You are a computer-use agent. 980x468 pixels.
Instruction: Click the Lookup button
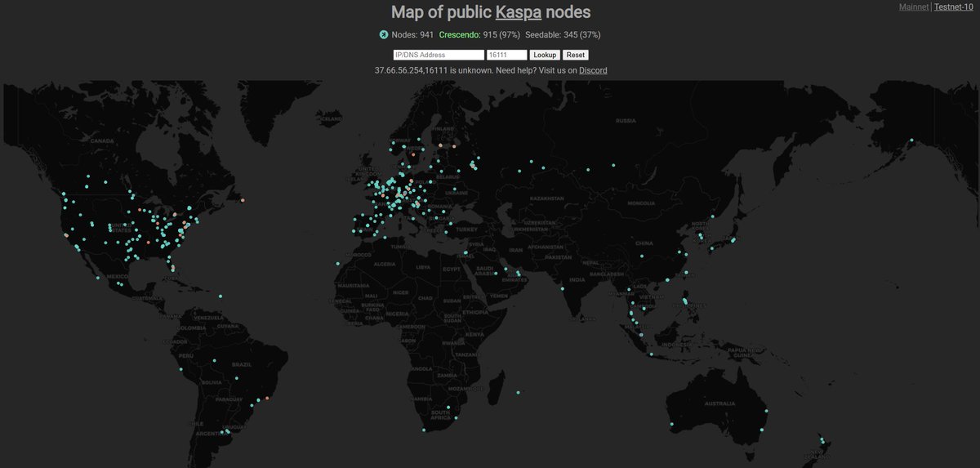click(x=545, y=55)
